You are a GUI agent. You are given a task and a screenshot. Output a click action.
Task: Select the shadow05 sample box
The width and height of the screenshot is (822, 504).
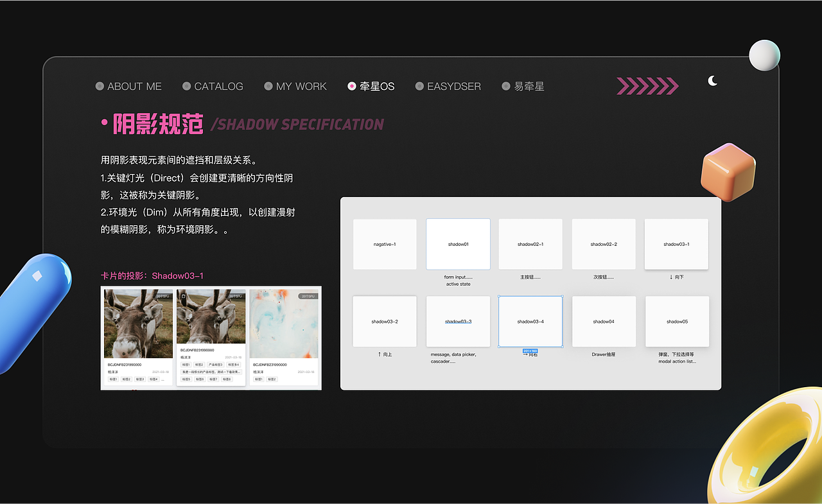point(677,321)
